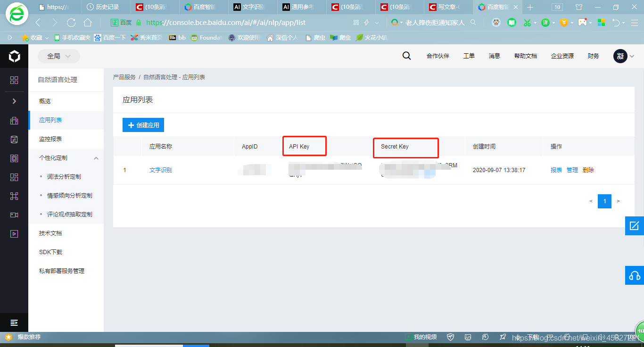Go to the next page arrow in pagination
Image resolution: width=644 pixels, height=347 pixels.
click(x=618, y=201)
